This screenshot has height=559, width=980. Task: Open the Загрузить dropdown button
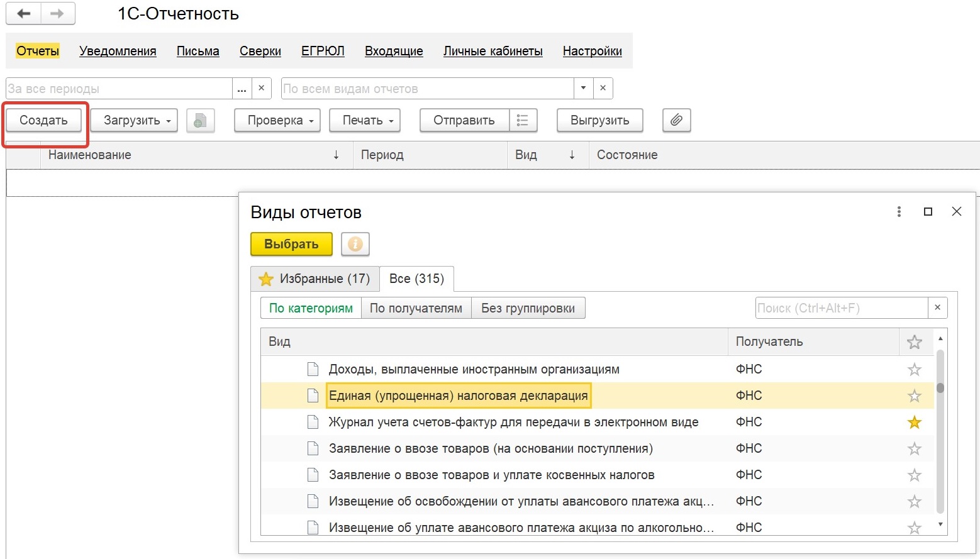[134, 120]
